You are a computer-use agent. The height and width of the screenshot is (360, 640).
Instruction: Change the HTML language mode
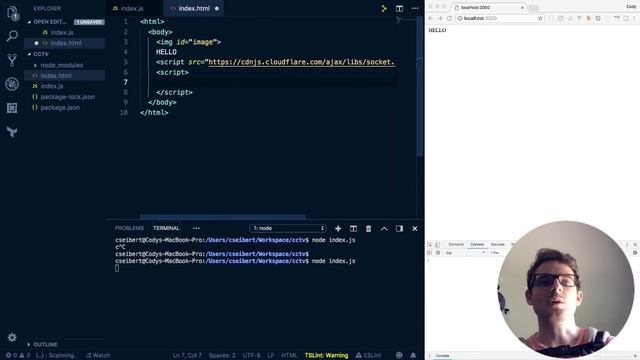coord(289,355)
